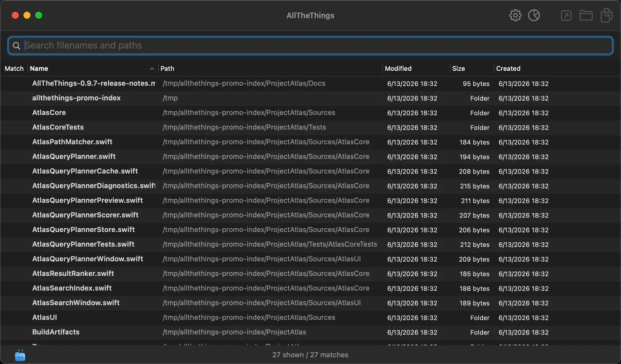Open settings with the gear icon
The width and height of the screenshot is (621, 364).
pos(515,16)
